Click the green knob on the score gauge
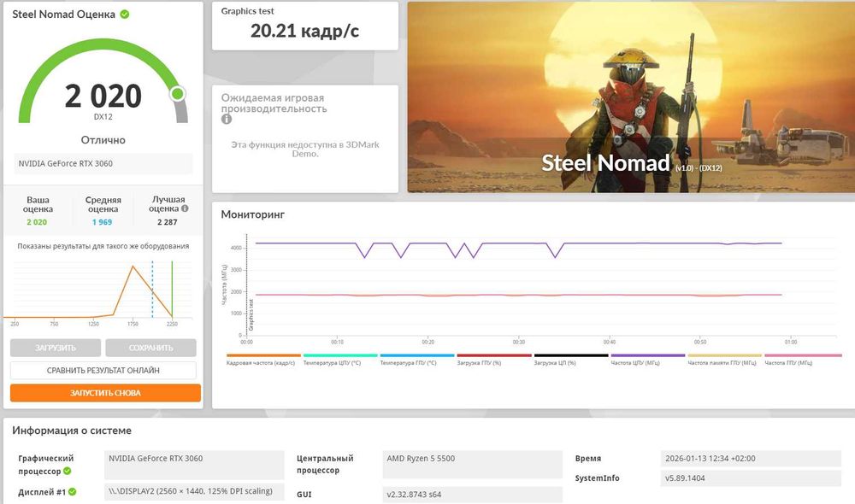Image resolution: width=855 pixels, height=504 pixels. pos(177,94)
